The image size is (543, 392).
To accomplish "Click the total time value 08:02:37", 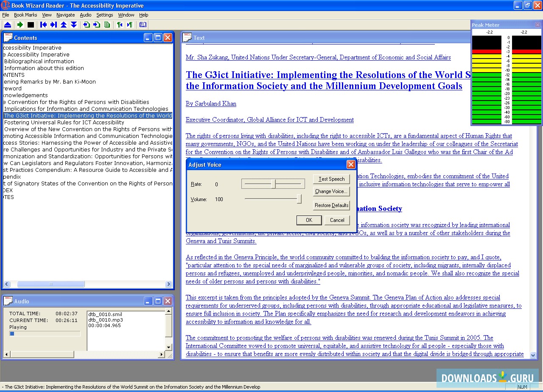I will click(67, 314).
